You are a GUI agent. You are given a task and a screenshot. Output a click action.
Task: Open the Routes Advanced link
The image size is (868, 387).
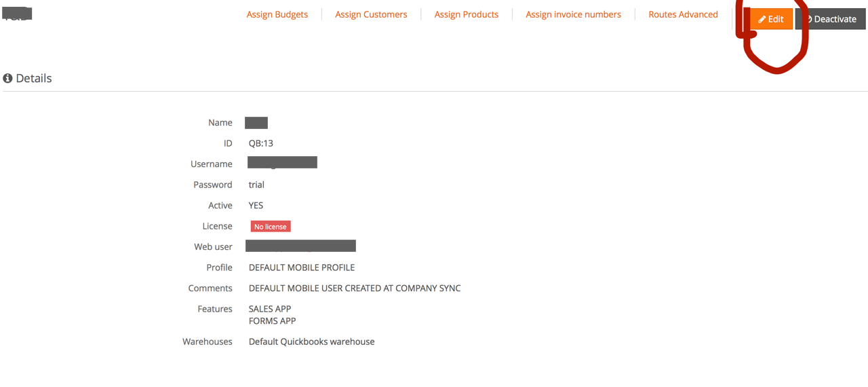point(683,14)
